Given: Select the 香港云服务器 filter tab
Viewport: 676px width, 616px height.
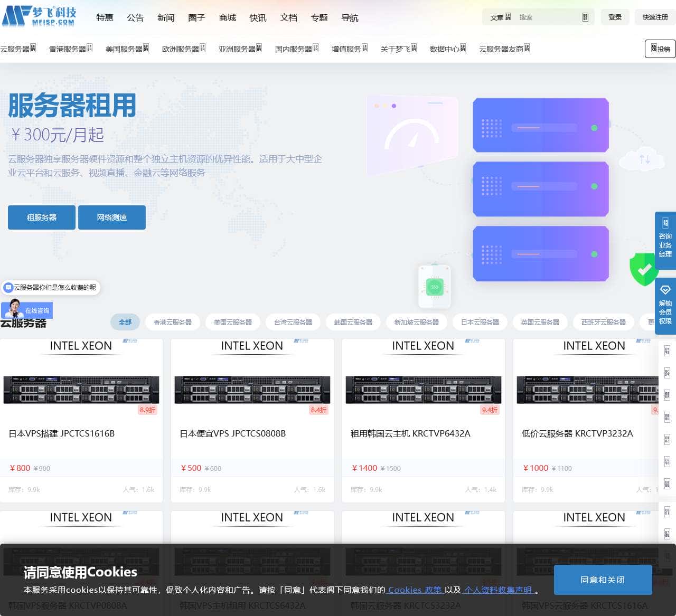Looking at the screenshot, I should [x=173, y=322].
